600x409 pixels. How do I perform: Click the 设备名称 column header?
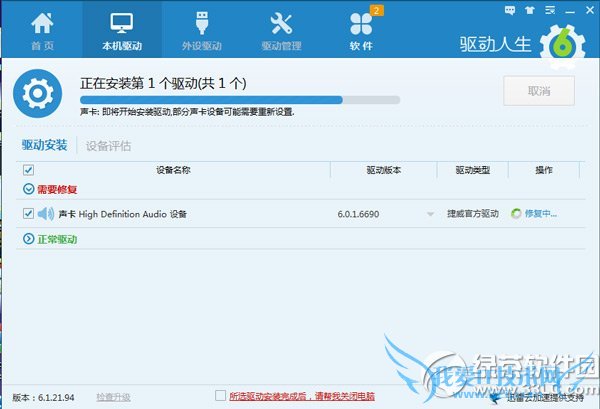[173, 170]
